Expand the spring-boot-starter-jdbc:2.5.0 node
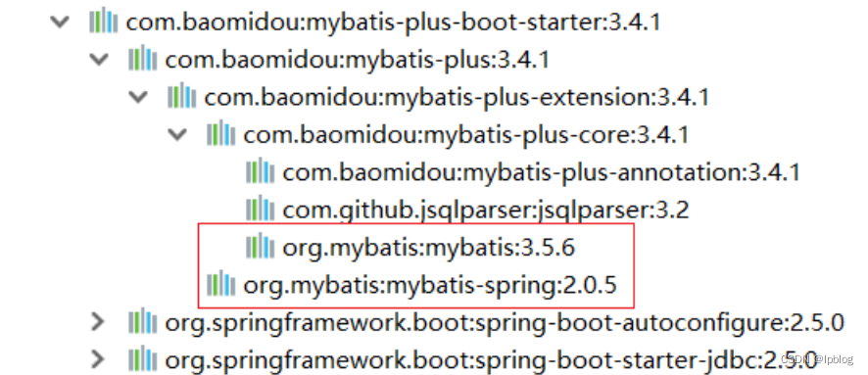868x375 pixels. click(x=98, y=359)
